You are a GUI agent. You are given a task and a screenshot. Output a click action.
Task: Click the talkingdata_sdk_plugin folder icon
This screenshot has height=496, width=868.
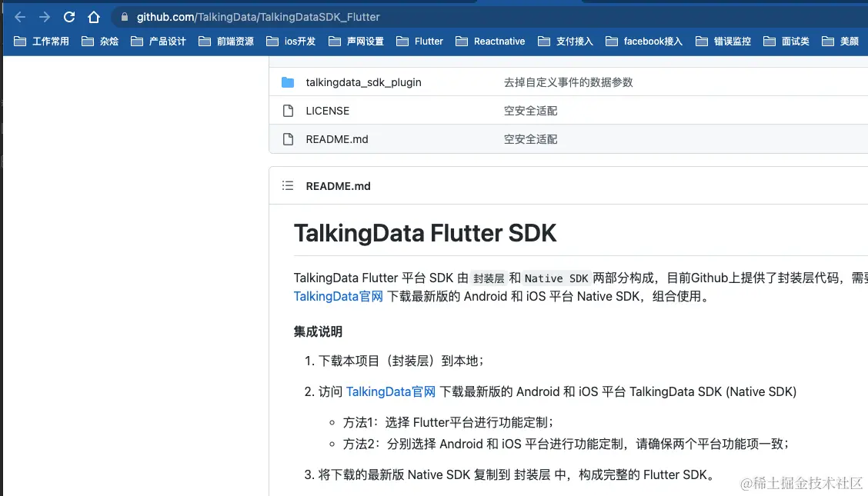point(288,82)
